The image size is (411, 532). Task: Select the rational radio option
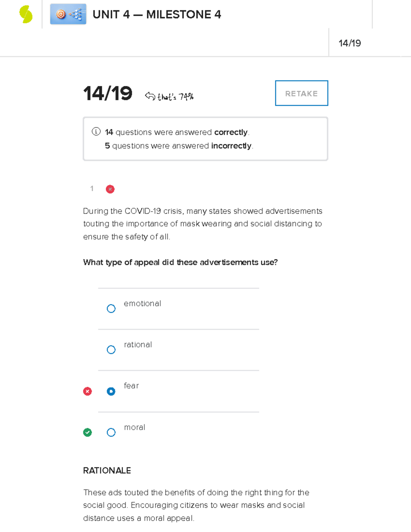[111, 350]
